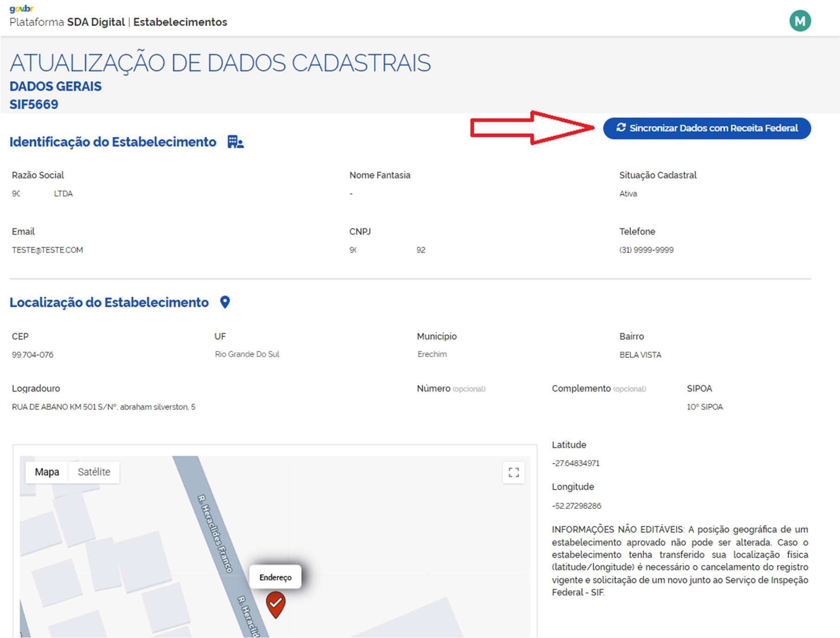Click the location pin beside Localização do Estabelecimento
The height and width of the screenshot is (638, 840).
coord(225,302)
